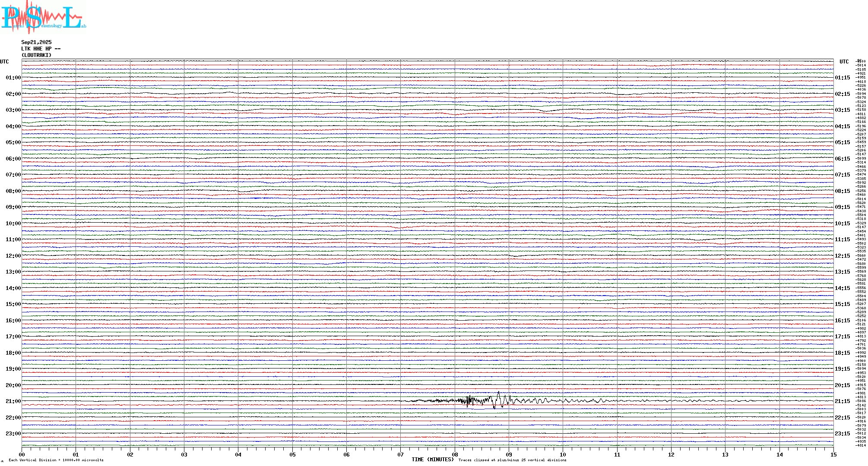Click the 09:15 time label on the right
868x466 pixels.
coord(843,207)
